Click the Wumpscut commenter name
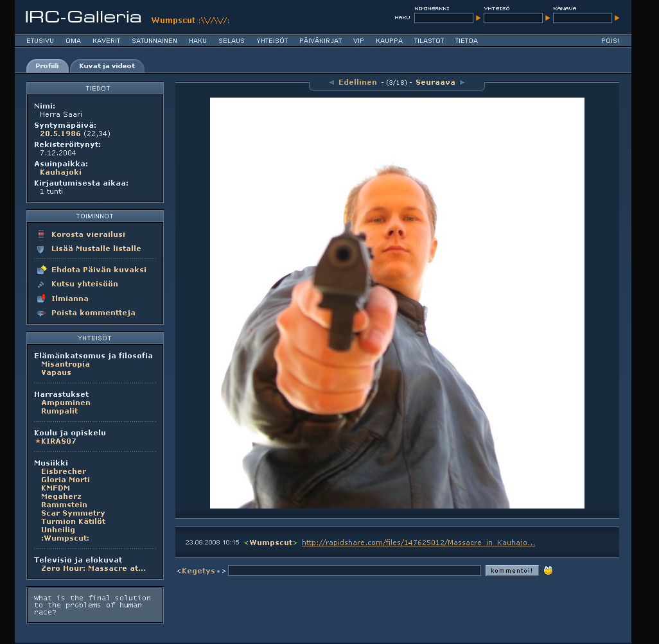 [x=270, y=543]
